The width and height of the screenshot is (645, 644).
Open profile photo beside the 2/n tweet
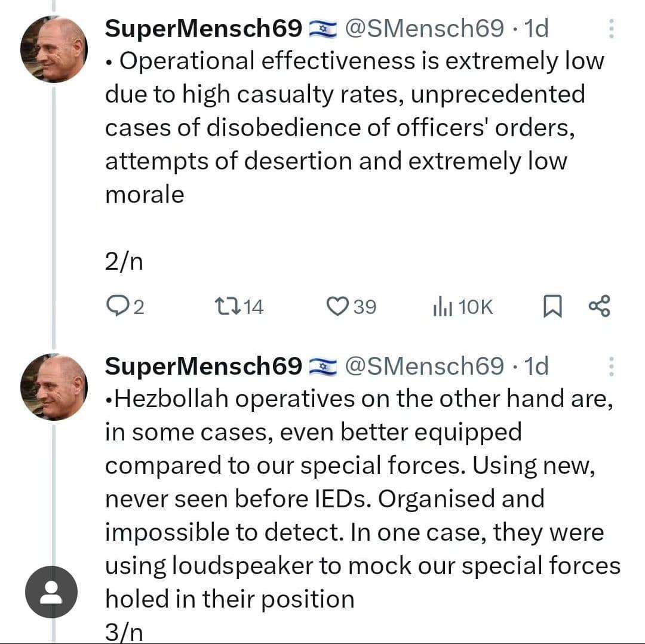pyautogui.click(x=54, y=50)
